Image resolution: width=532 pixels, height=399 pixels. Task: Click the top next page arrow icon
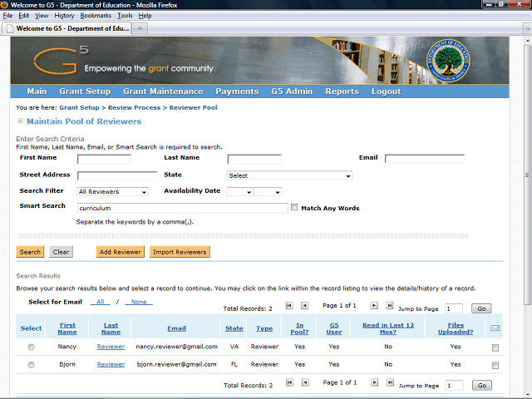[374, 306]
